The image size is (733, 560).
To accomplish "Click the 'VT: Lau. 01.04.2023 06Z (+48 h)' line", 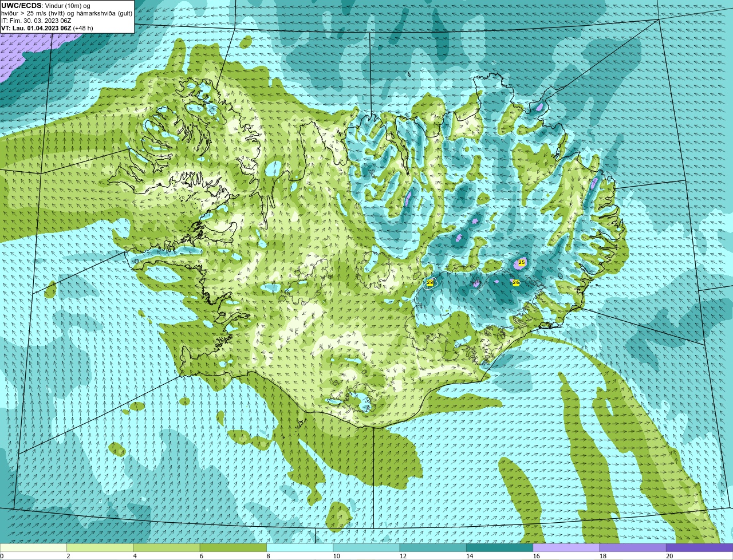I will (47, 28).
